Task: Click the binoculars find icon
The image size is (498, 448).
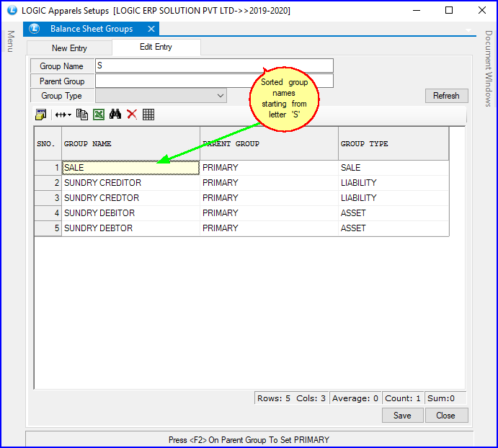Action: [115, 115]
